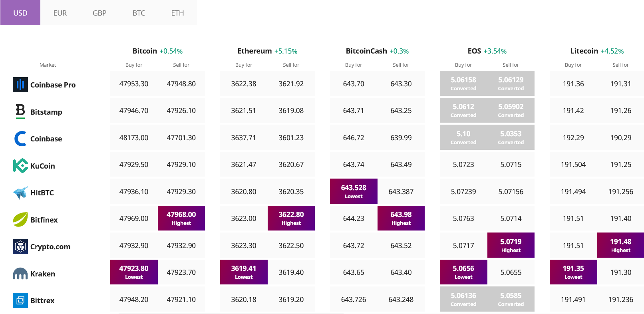Click the BitcoinCash column heading
The image size is (644, 314).
point(366,51)
